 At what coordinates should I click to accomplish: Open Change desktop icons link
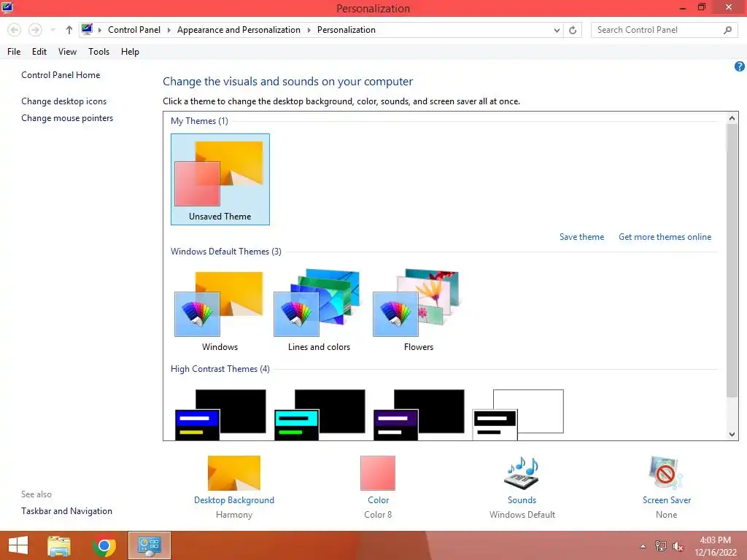pyautogui.click(x=64, y=101)
